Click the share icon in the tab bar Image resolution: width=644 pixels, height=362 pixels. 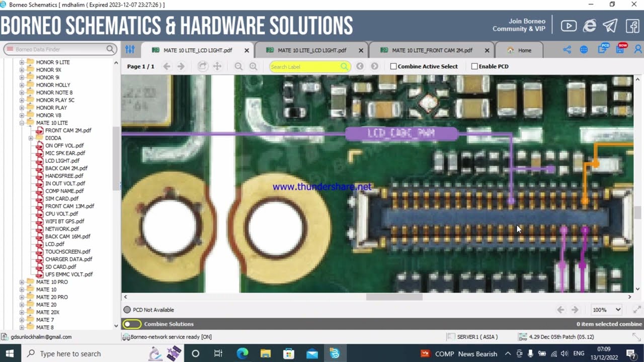point(567,50)
